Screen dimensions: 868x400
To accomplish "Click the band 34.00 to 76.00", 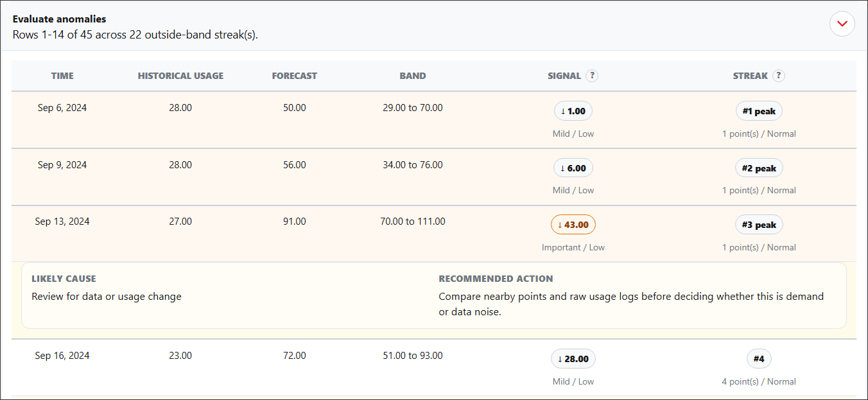I will [413, 165].
